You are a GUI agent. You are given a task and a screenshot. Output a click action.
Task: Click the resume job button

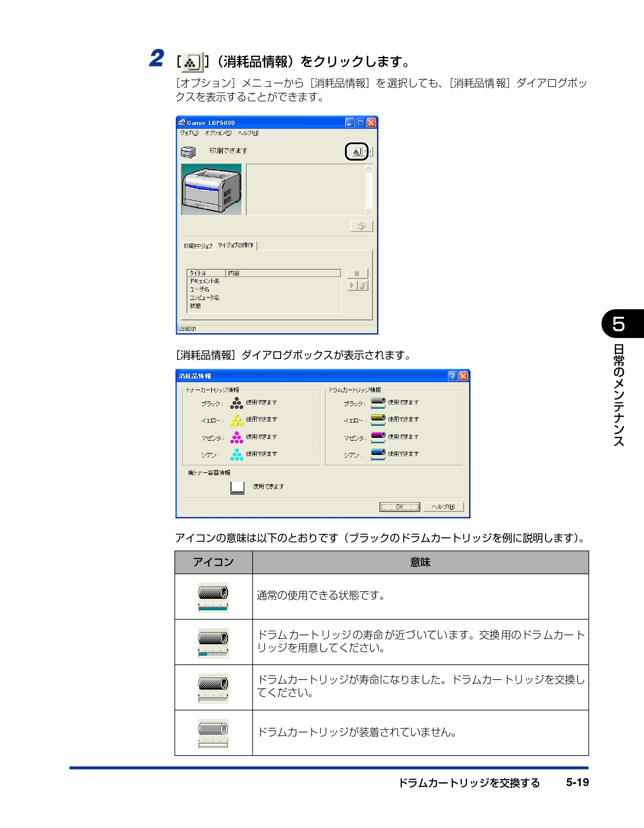[x=352, y=286]
